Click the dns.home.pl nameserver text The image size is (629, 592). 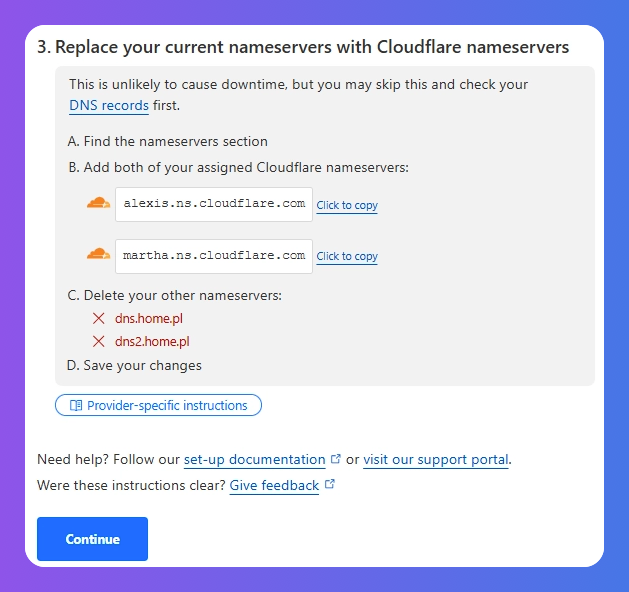[149, 318]
